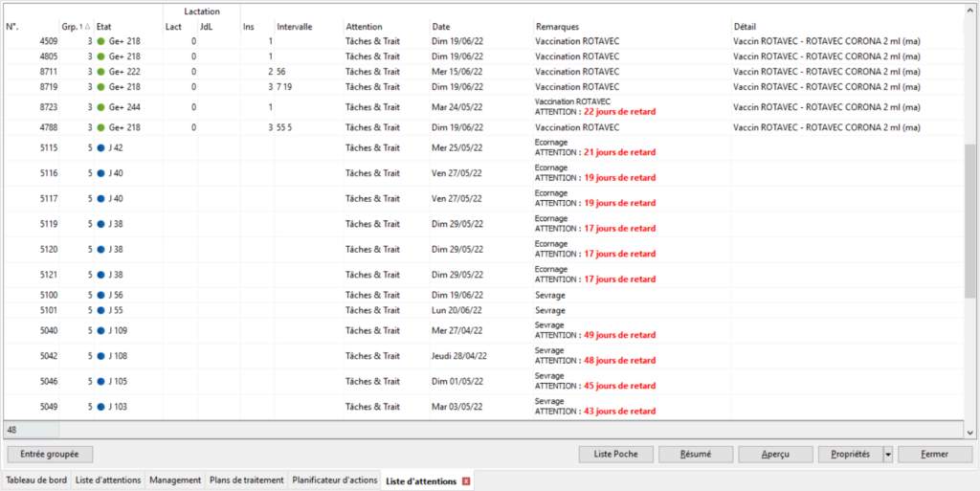Open the Plans de traitement tab
This screenshot has height=491, width=980.
click(x=247, y=480)
